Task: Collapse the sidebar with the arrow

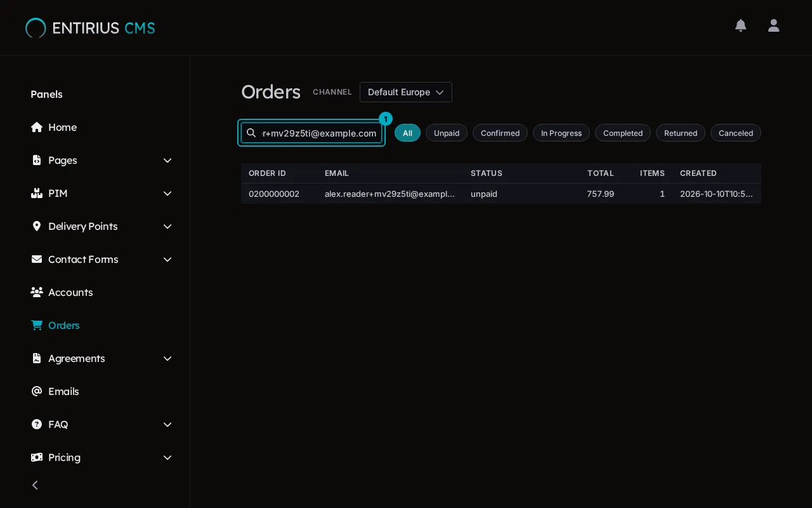Action: (36, 485)
